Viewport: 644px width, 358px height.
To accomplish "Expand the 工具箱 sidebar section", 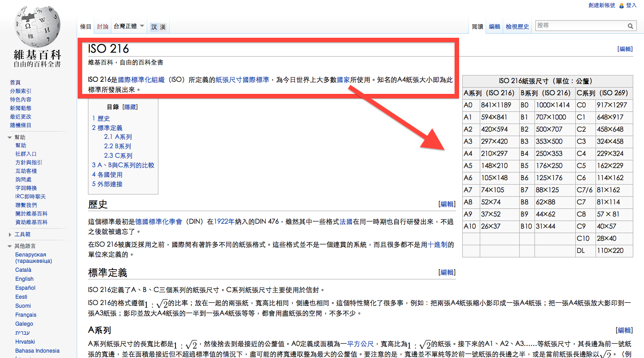I will [11, 234].
